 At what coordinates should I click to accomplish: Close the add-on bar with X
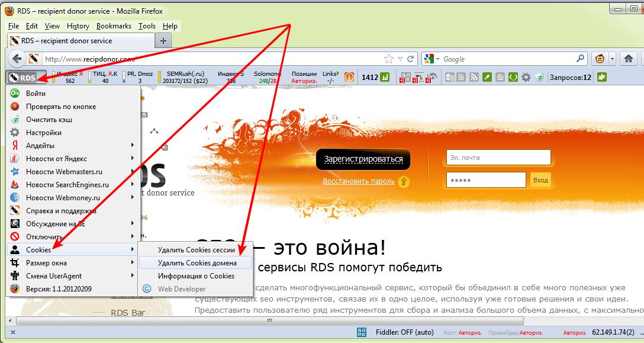click(13, 332)
